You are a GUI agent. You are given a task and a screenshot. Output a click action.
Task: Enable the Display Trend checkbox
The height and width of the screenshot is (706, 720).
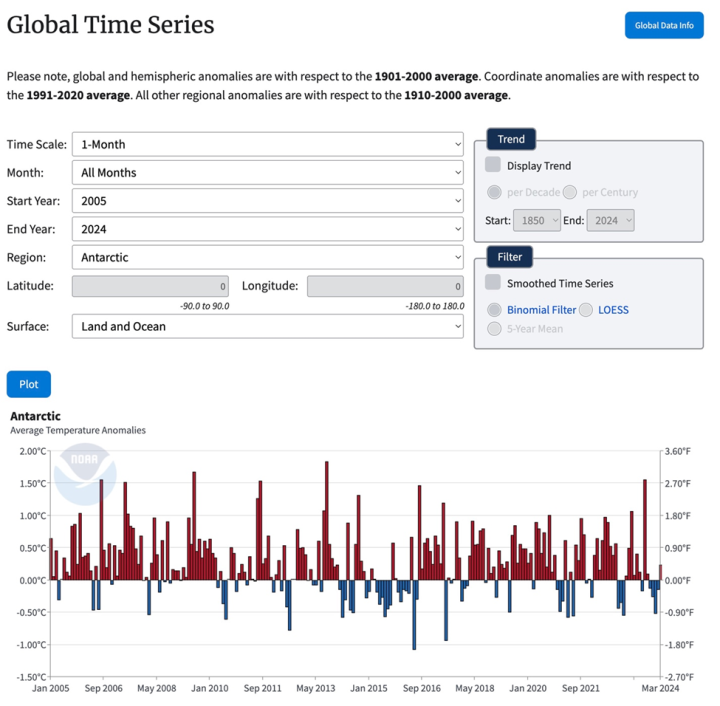(x=493, y=165)
